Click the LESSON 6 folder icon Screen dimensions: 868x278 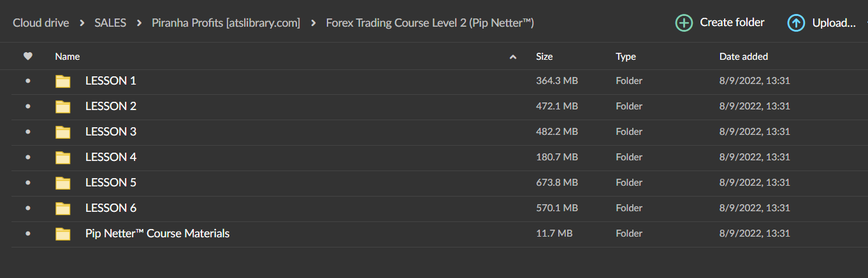point(62,208)
